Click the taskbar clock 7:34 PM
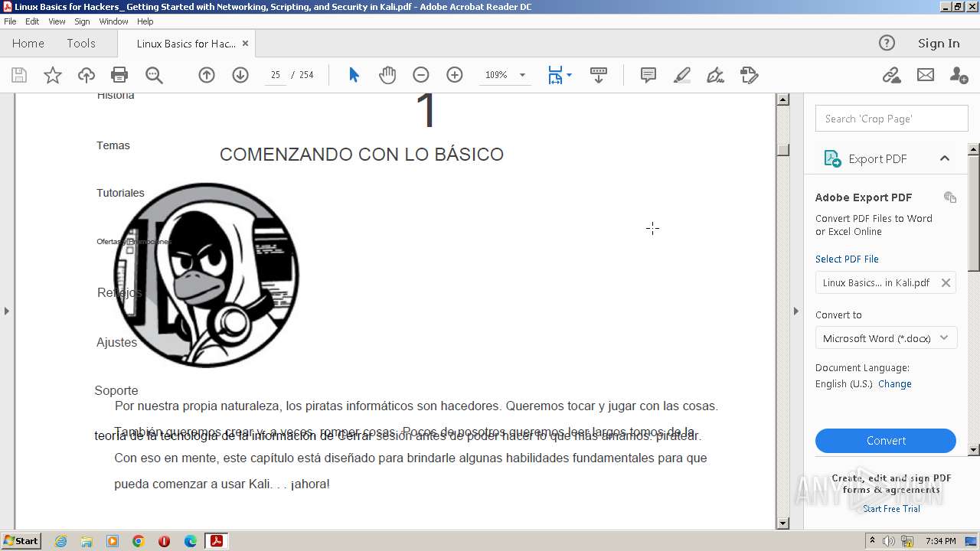 [940, 541]
